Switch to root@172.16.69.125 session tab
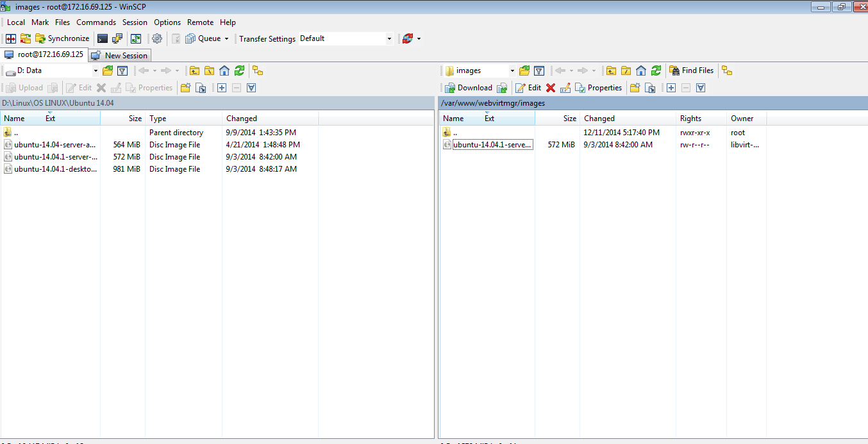Screen dimensions: 868x444 pos(44,54)
